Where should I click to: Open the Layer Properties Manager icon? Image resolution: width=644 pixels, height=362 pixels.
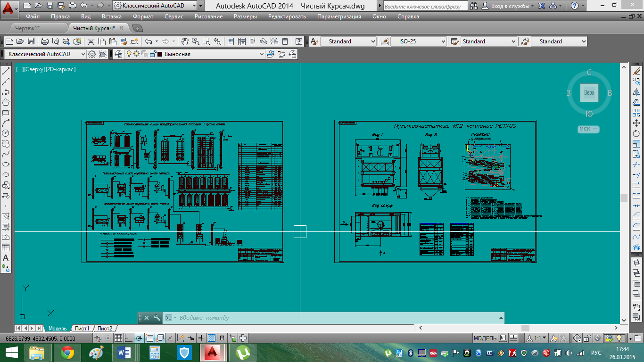[x=118, y=54]
